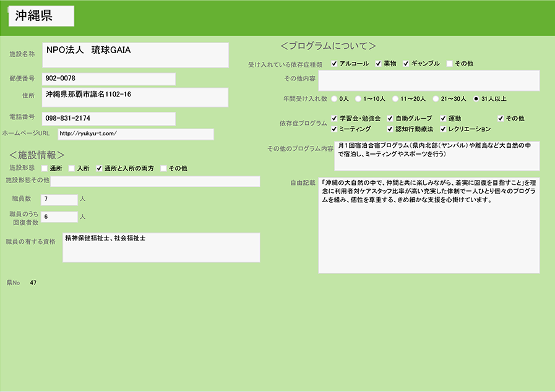Toggle the アルコール checkbox
Image resolution: width=555 pixels, height=392 pixels.
tap(335, 64)
